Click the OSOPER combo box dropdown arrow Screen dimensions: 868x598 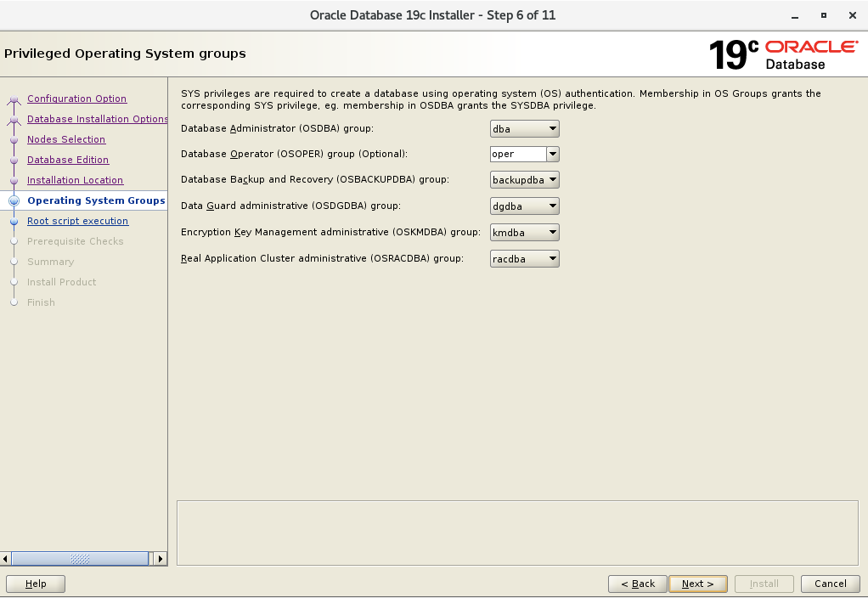click(552, 154)
